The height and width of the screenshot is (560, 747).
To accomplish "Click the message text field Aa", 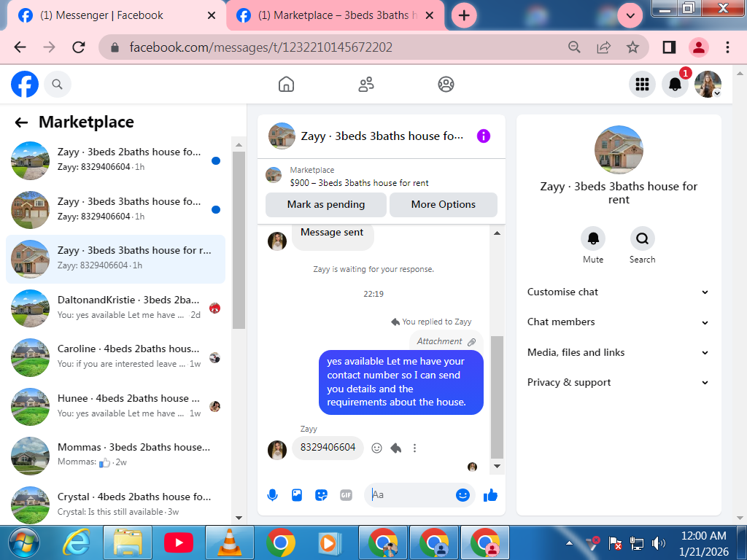I will click(410, 495).
